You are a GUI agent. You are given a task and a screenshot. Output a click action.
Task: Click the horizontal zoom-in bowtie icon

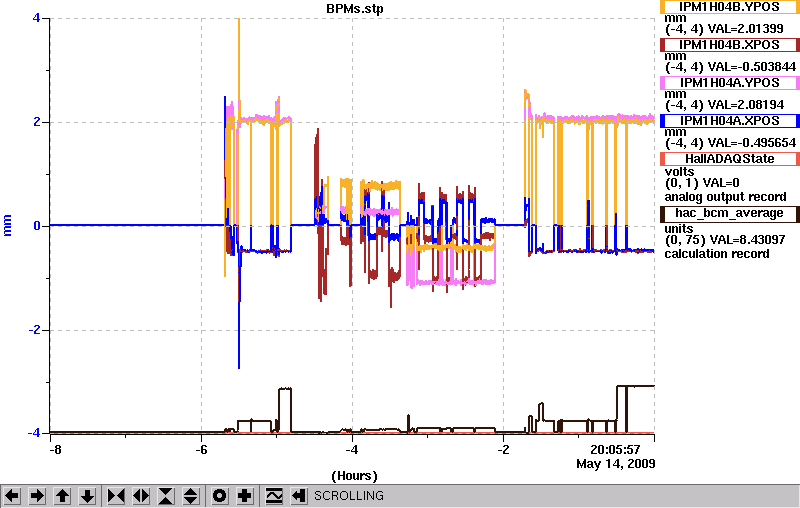pyautogui.click(x=116, y=496)
